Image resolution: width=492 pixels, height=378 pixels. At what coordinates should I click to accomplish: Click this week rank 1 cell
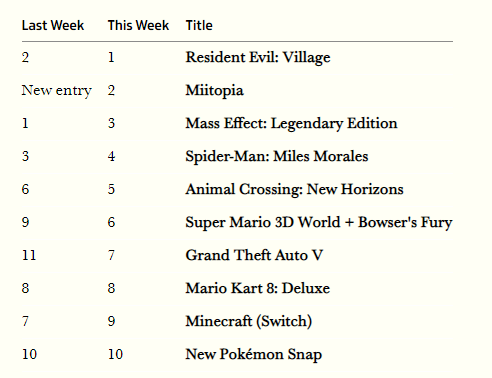tap(111, 57)
